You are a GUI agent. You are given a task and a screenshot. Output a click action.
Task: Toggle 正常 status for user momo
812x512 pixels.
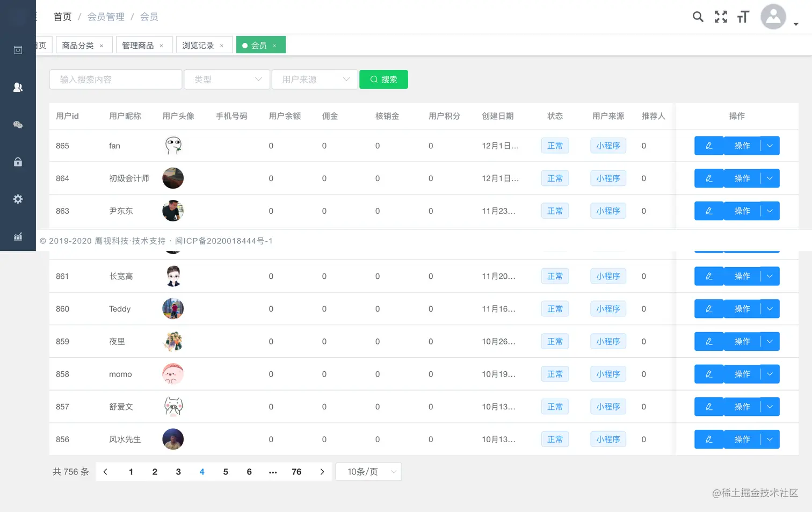[x=555, y=374]
